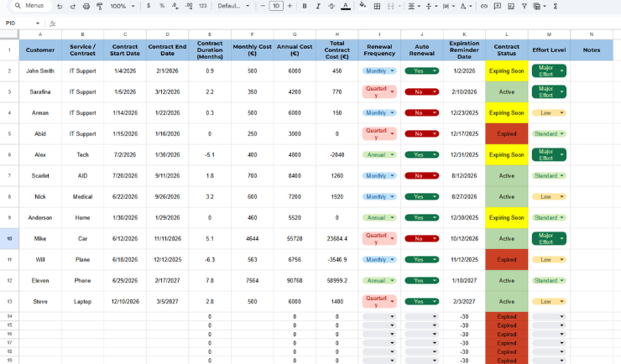
Task: Click the Insert link icon
Action: coord(484,6)
